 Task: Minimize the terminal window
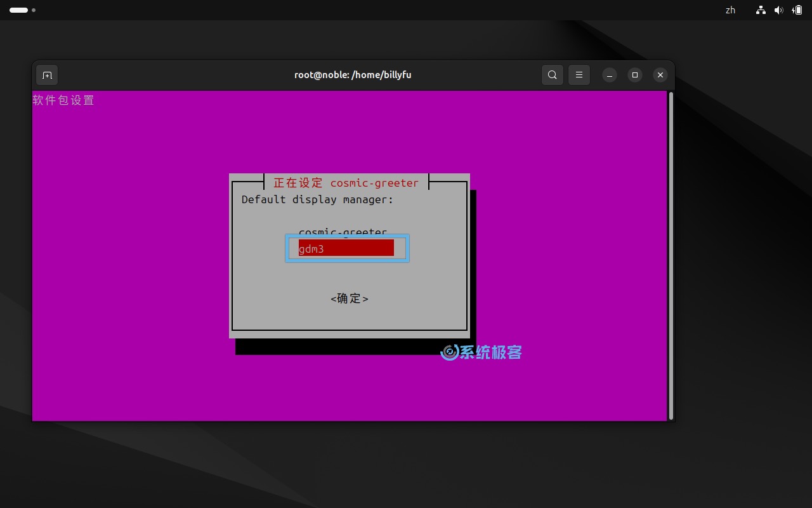click(609, 75)
